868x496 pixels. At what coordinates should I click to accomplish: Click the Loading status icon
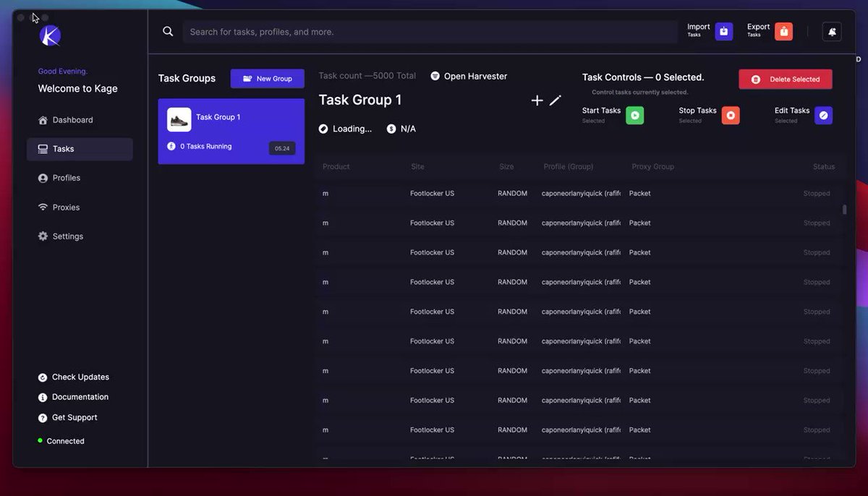coord(323,129)
